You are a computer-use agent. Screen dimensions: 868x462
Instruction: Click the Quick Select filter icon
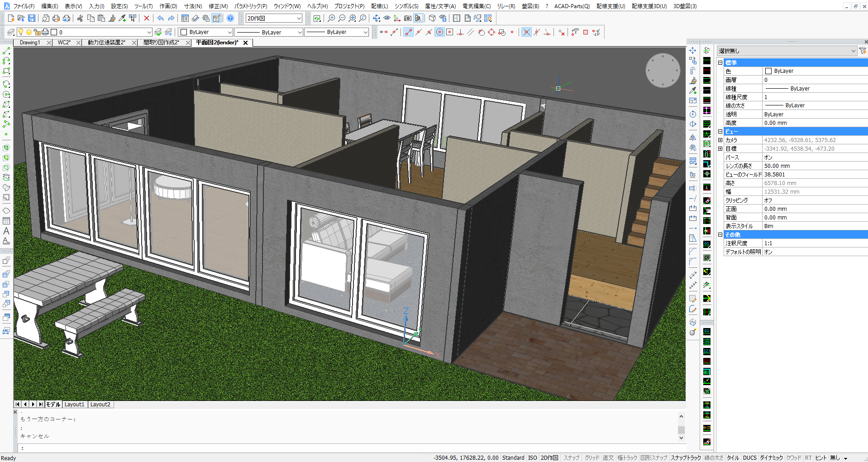click(x=863, y=51)
